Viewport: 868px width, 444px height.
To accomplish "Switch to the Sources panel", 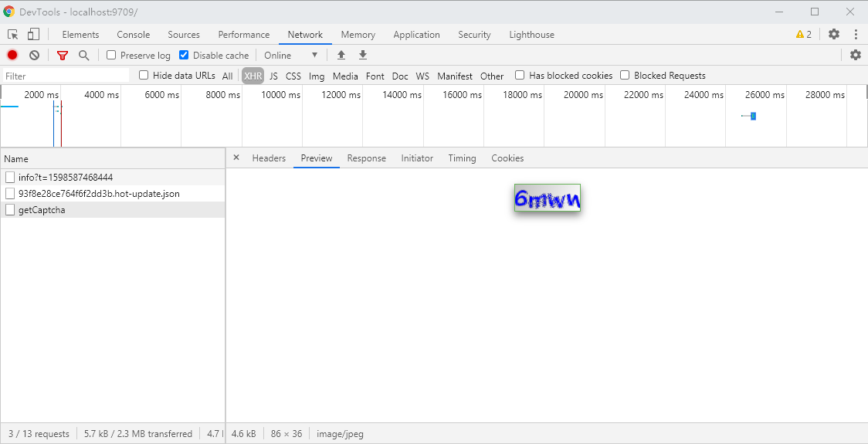I will tap(184, 34).
